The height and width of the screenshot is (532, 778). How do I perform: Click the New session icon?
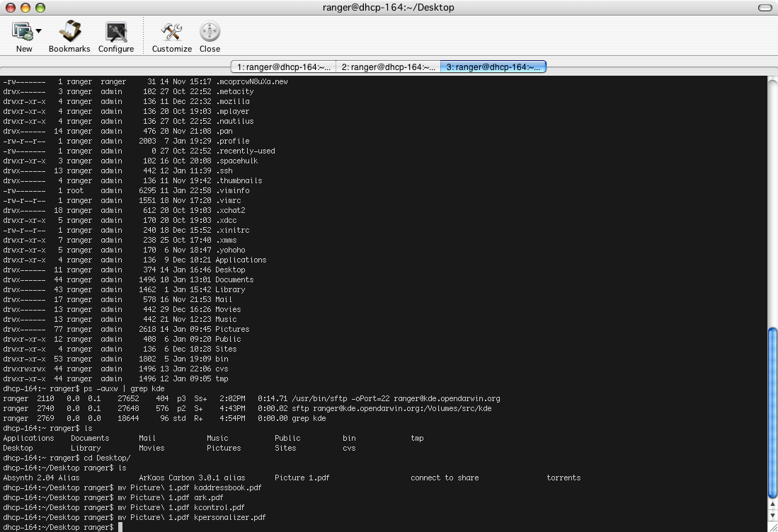point(23,31)
